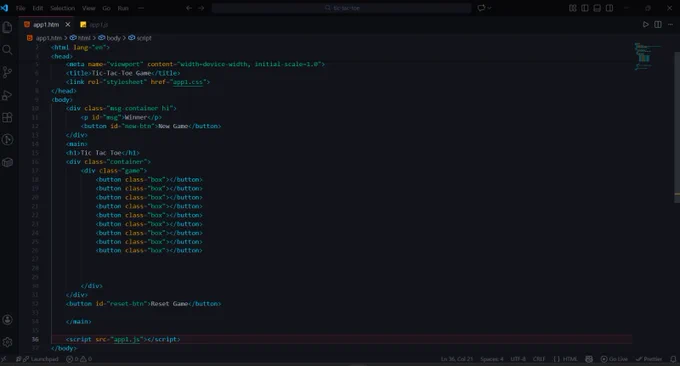The width and height of the screenshot is (680, 366).
Task: Click the CRLF end-of-line setting
Action: coord(539,359)
